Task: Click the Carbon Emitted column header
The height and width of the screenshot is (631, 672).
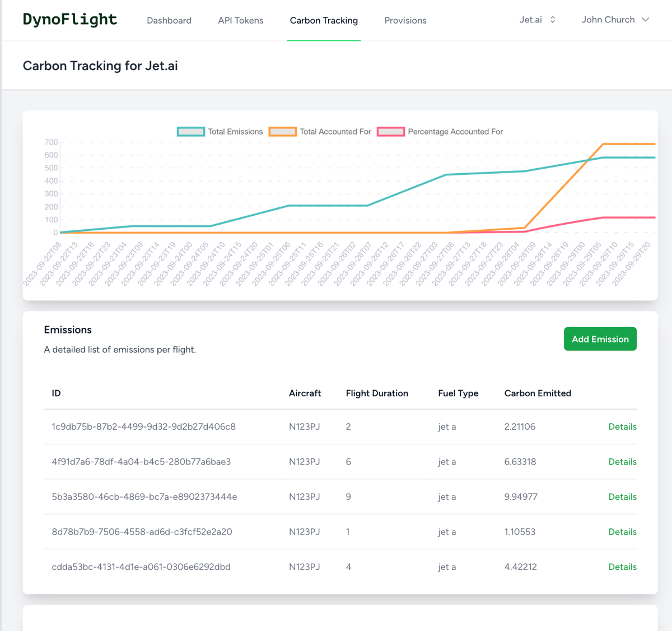Action: click(537, 393)
